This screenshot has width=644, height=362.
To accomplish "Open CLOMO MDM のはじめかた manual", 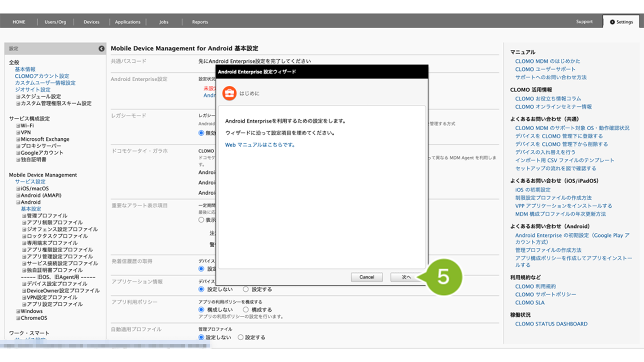I will click(547, 61).
